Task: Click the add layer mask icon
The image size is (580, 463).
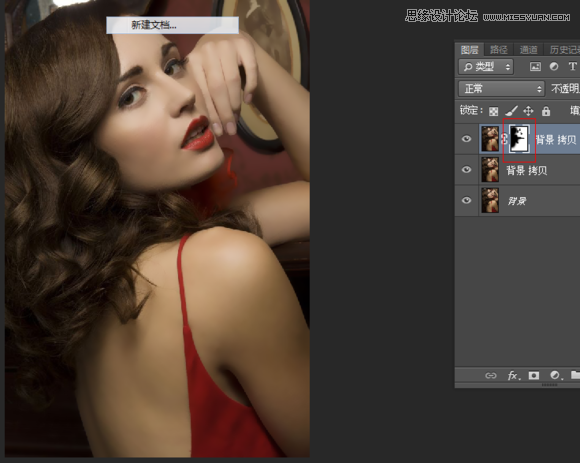Action: 534,375
